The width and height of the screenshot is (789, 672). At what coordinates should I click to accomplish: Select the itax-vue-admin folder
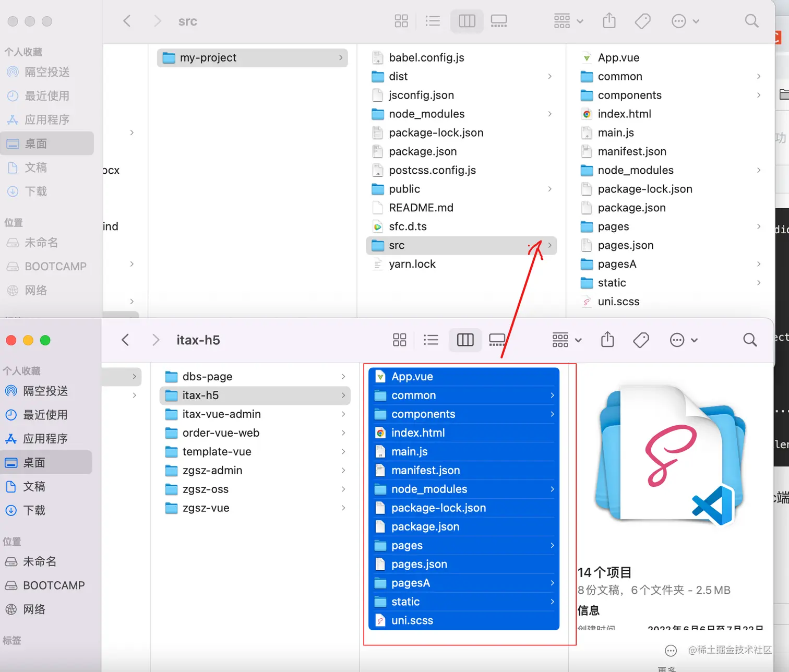tap(255, 414)
